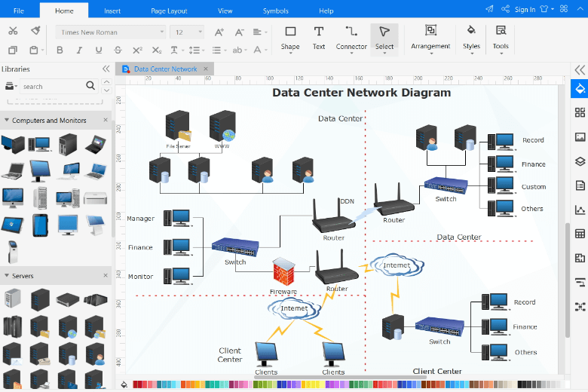Decrease font size with A- icon

239,32
